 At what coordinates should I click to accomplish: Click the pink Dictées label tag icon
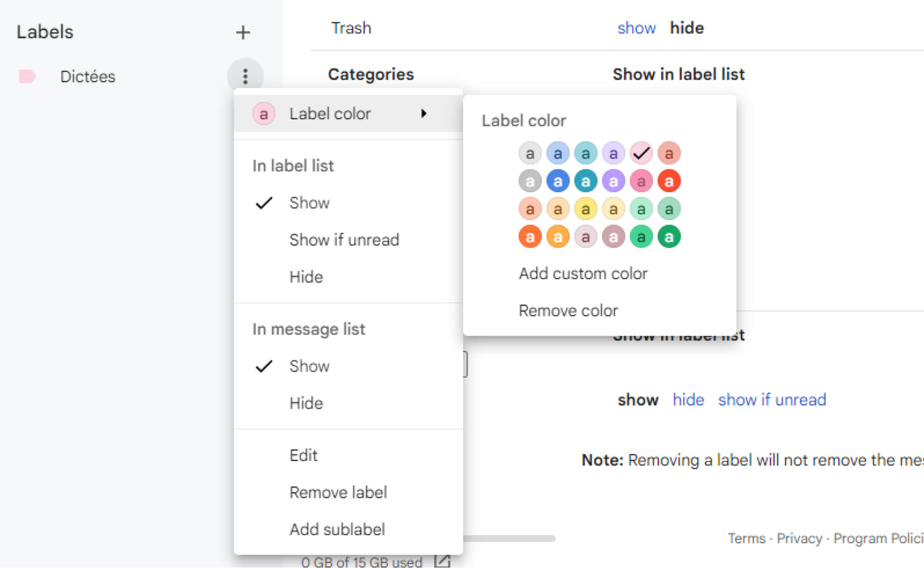coord(27,76)
